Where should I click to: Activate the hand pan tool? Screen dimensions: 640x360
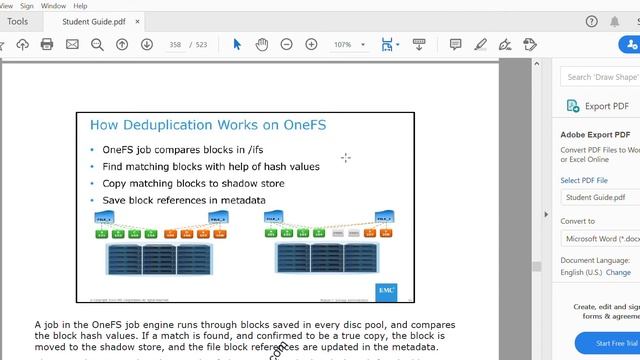click(x=262, y=44)
